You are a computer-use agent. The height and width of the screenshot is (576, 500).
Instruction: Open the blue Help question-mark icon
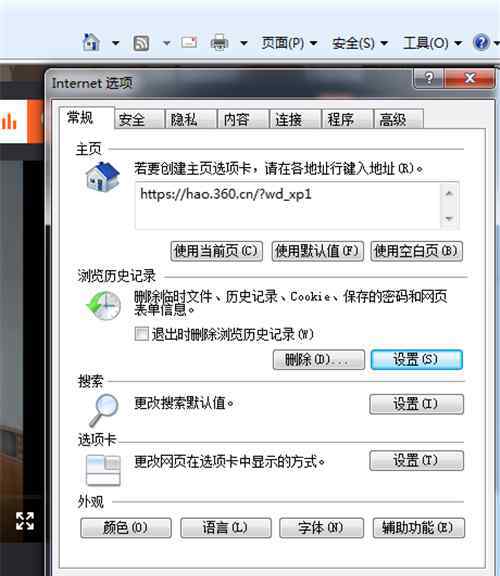(x=481, y=42)
